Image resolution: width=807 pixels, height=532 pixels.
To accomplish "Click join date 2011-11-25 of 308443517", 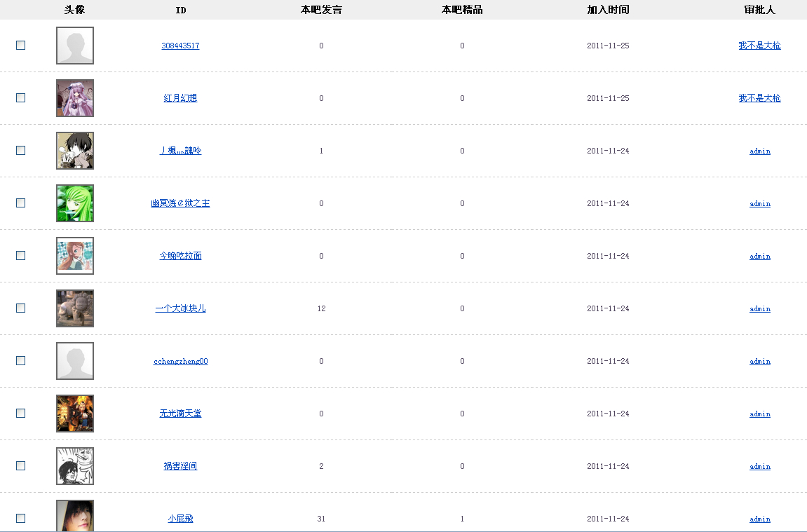I will [x=608, y=46].
